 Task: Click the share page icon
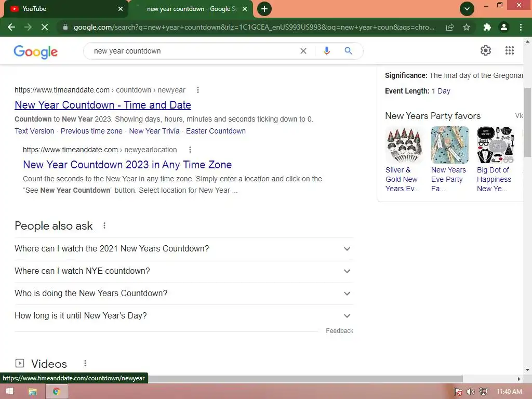[x=450, y=27]
